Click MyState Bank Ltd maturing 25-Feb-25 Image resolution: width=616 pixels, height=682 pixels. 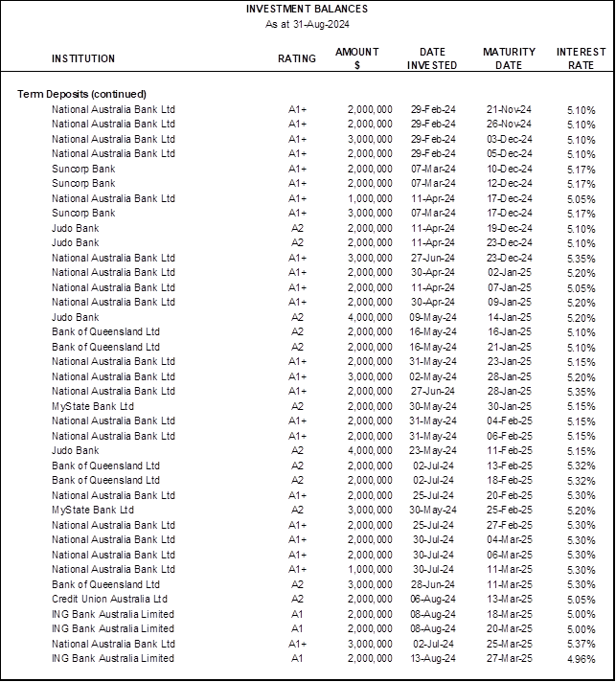93,510
